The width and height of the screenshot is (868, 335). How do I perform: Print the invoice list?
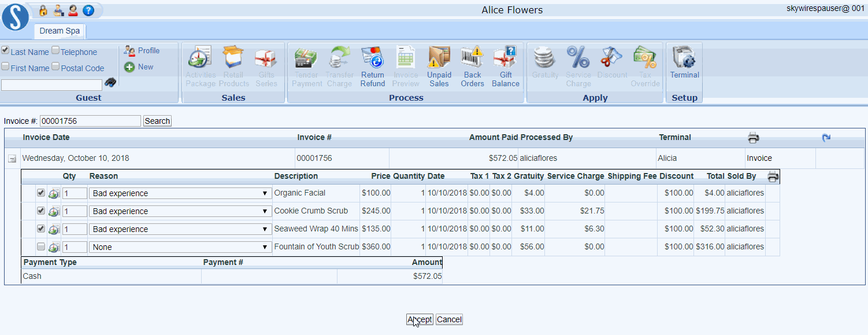click(753, 137)
